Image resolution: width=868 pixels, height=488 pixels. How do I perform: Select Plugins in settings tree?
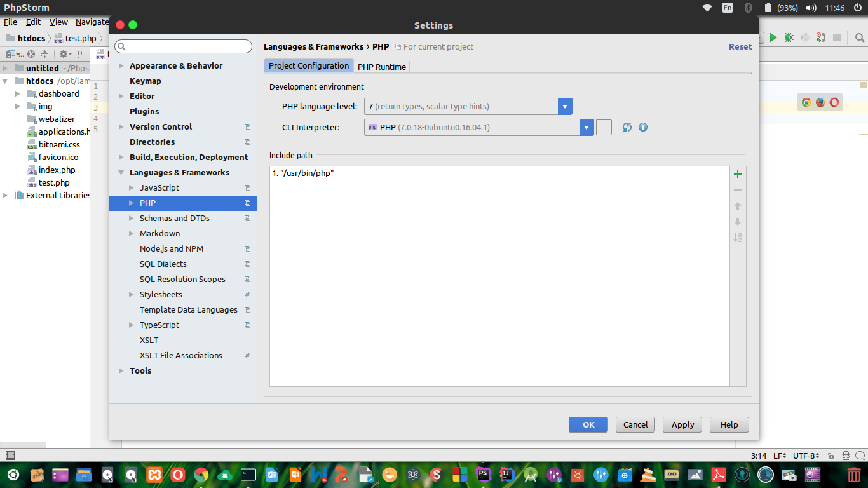pyautogui.click(x=144, y=111)
